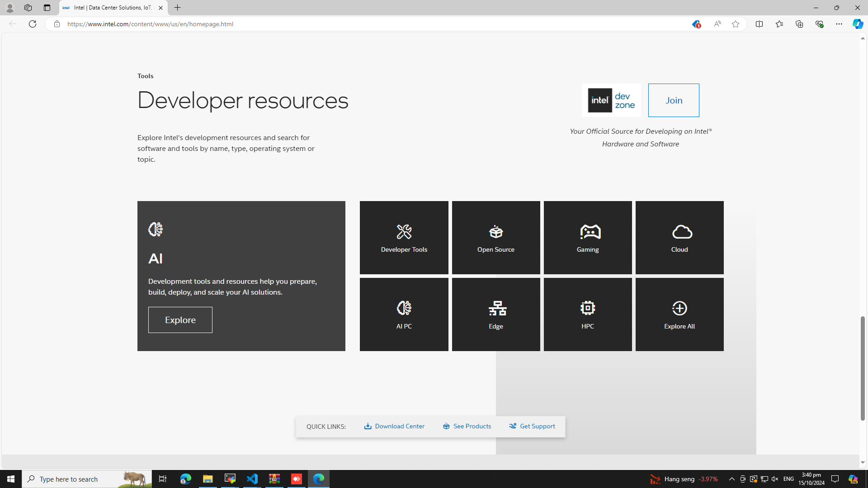Image resolution: width=868 pixels, height=488 pixels.
Task: Open the Download Center quick link
Action: tap(394, 426)
